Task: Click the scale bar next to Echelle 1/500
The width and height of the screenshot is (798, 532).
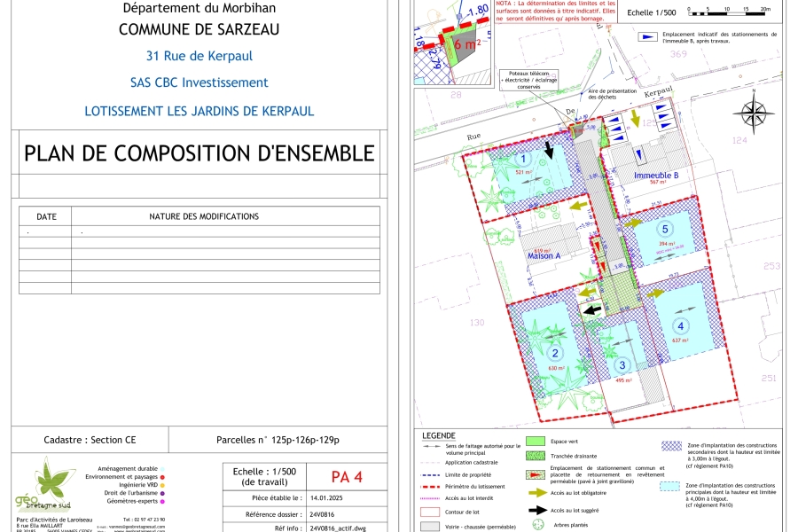Action: [x=729, y=13]
